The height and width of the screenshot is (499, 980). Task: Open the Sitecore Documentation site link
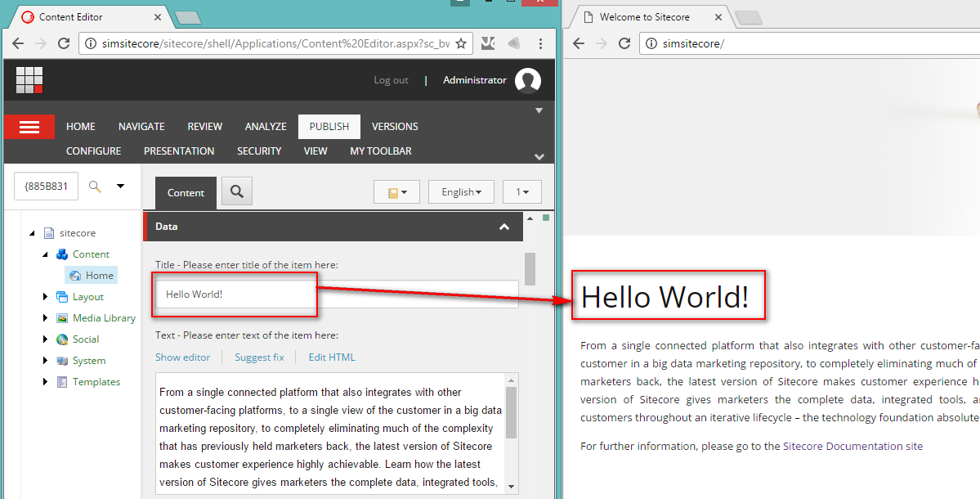point(852,446)
